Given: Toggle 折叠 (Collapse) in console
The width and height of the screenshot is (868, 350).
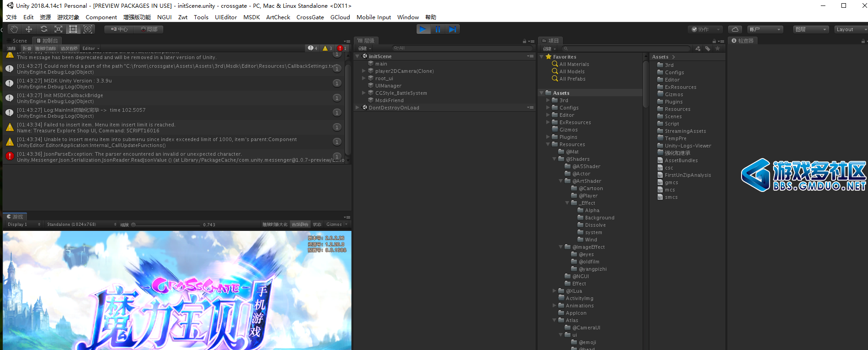Looking at the screenshot, I should (27, 48).
